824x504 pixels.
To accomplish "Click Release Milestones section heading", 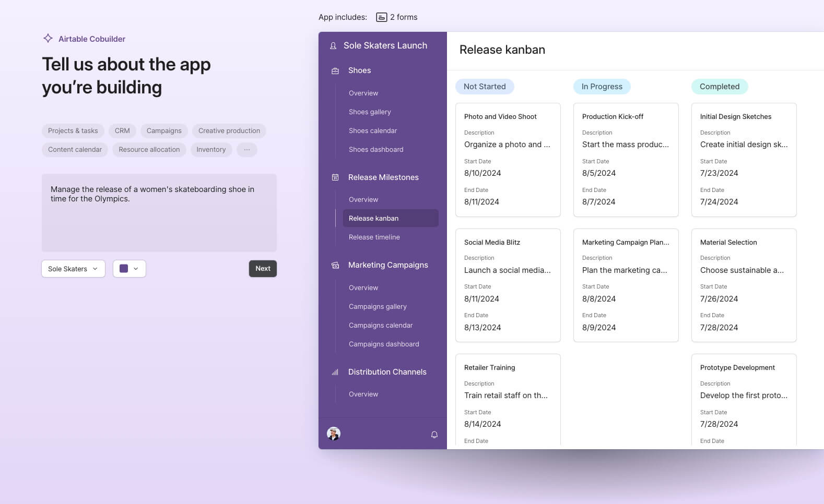I will tap(383, 177).
